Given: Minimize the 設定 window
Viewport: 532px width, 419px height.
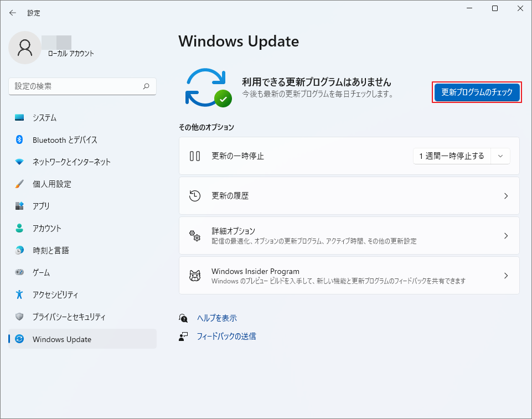Looking at the screenshot, I should 469,8.
